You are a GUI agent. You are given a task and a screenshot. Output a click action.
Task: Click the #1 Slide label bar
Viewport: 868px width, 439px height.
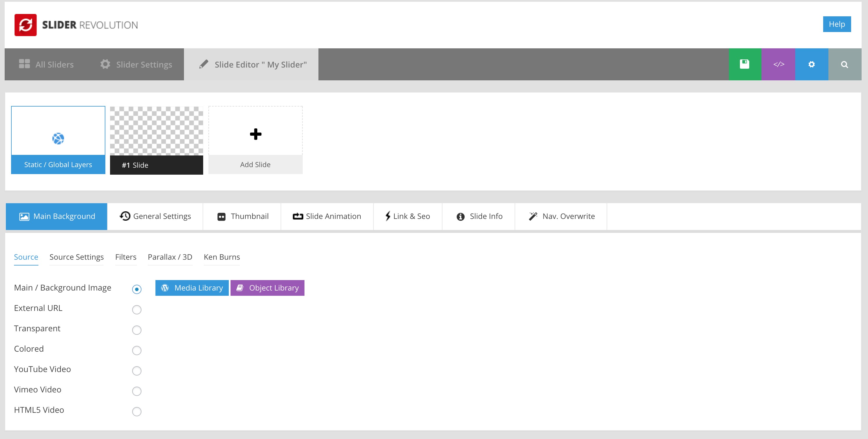pos(157,165)
